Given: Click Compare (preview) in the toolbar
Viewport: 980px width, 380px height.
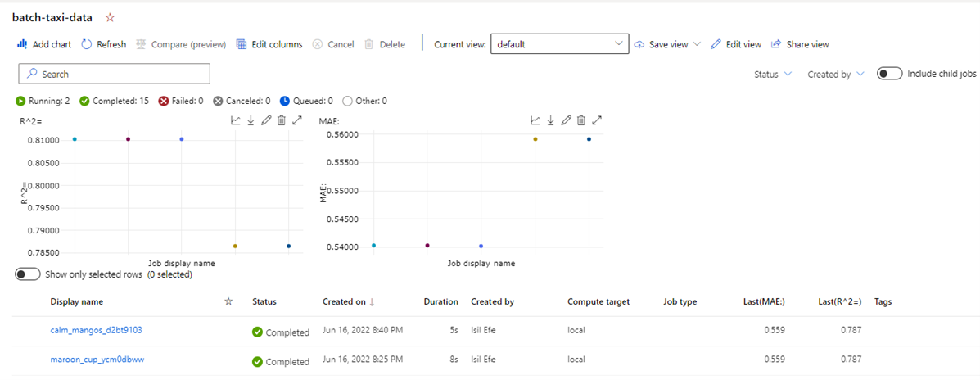Looking at the screenshot, I should tap(181, 44).
